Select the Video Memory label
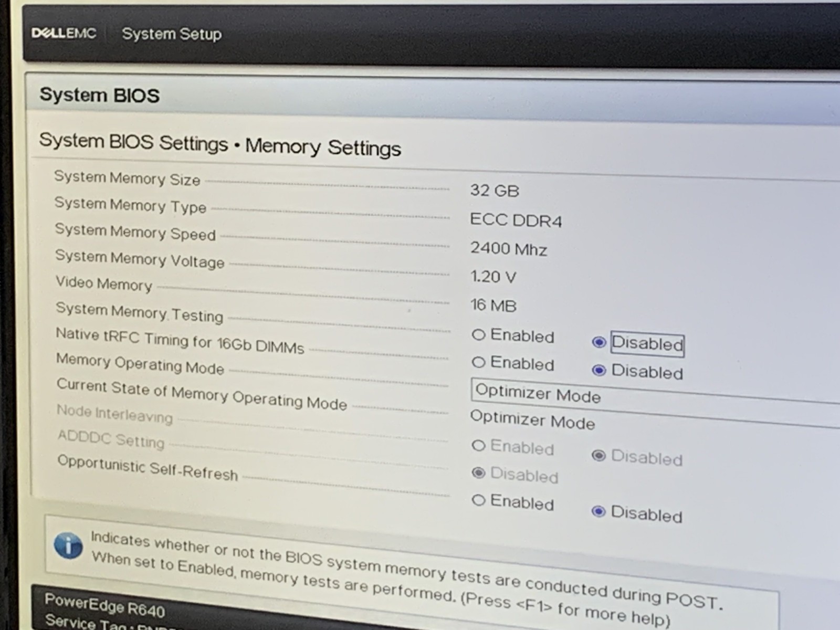Viewport: 840px width, 630px height. (104, 283)
